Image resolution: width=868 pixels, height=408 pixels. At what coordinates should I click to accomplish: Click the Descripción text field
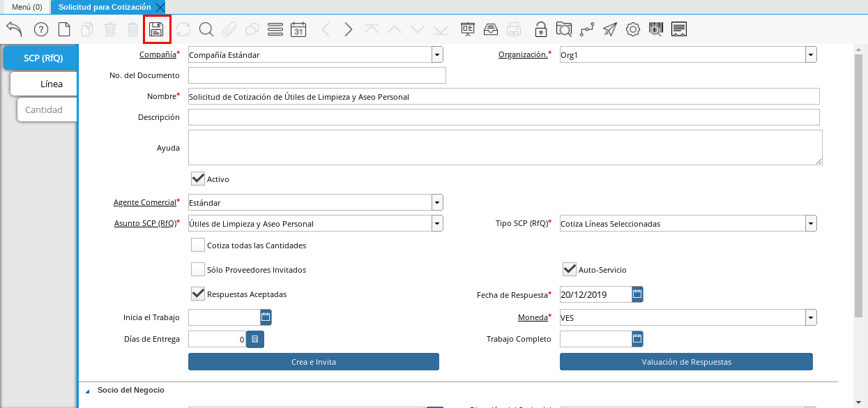(503, 117)
